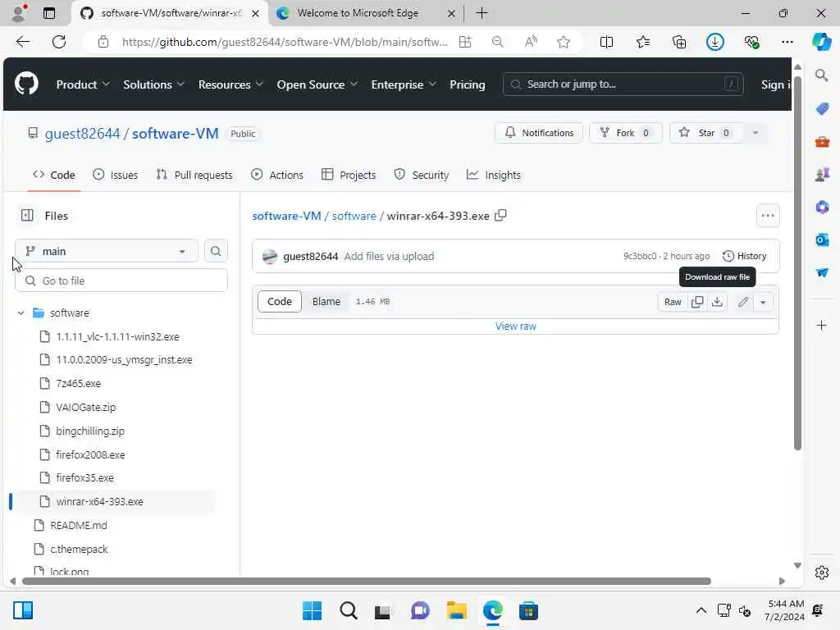Go back to previous page
The height and width of the screenshot is (630, 840).
click(x=22, y=42)
